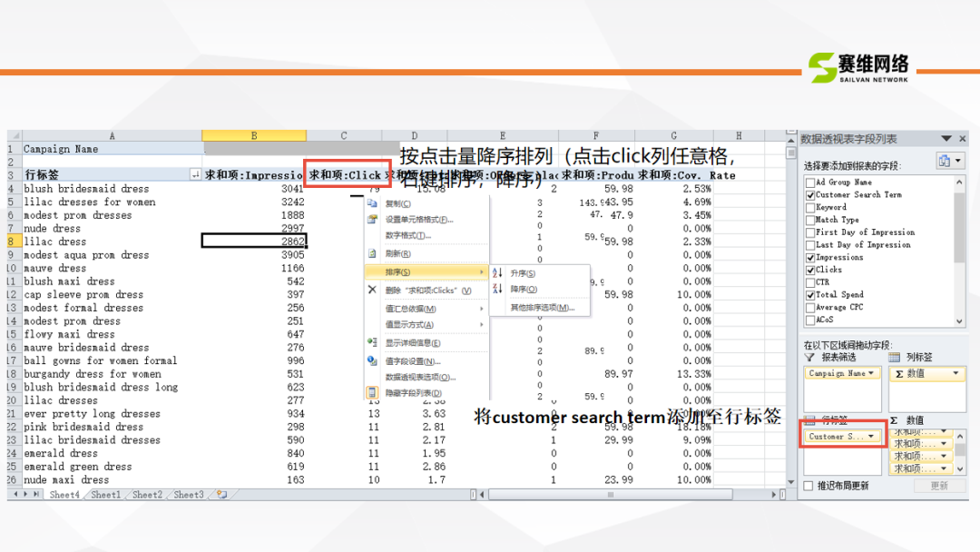Image resolution: width=980 pixels, height=552 pixels.
Task: Enable the defer layout update (推迟布局更新) checkbox
Action: [x=808, y=486]
